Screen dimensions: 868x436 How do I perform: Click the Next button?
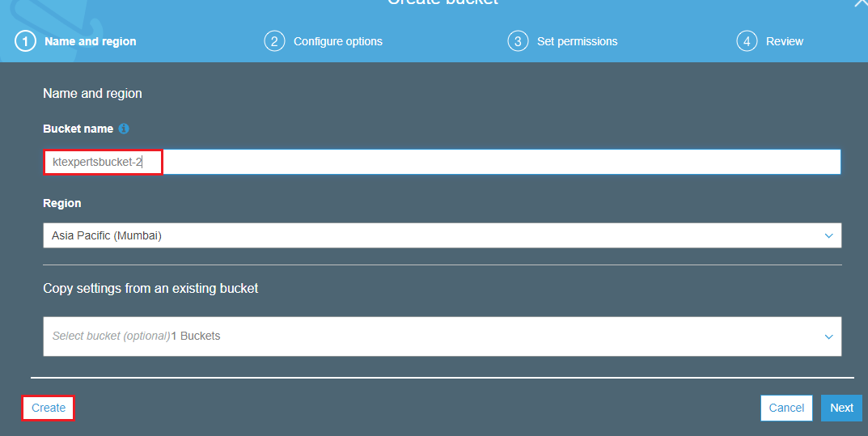(x=841, y=408)
